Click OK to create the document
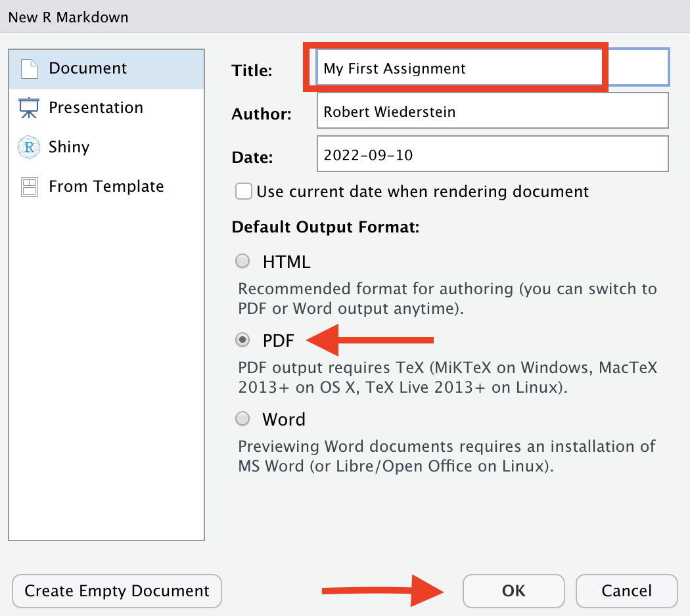Viewport: 690px width, 616px height. [513, 590]
